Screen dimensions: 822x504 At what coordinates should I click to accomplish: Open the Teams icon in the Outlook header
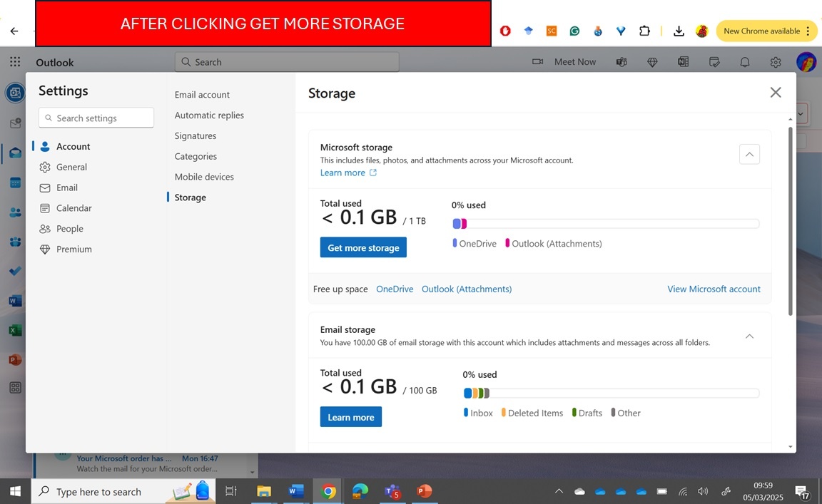point(621,62)
